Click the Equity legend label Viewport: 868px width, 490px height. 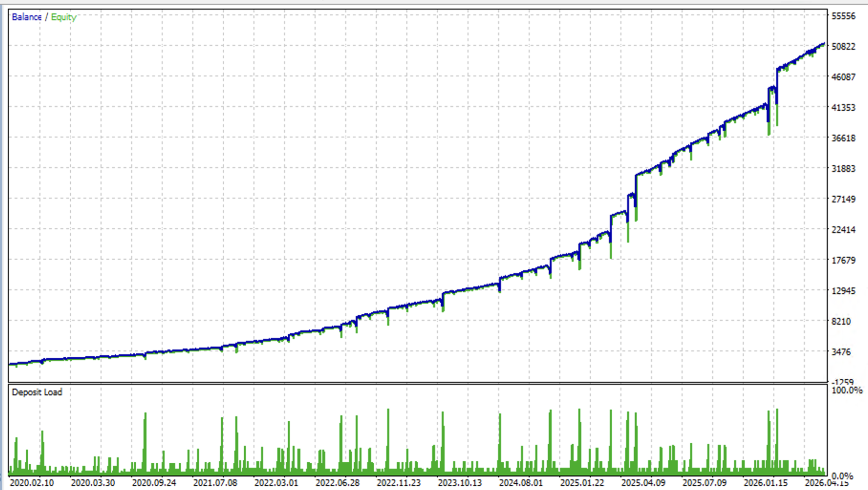[x=64, y=17]
